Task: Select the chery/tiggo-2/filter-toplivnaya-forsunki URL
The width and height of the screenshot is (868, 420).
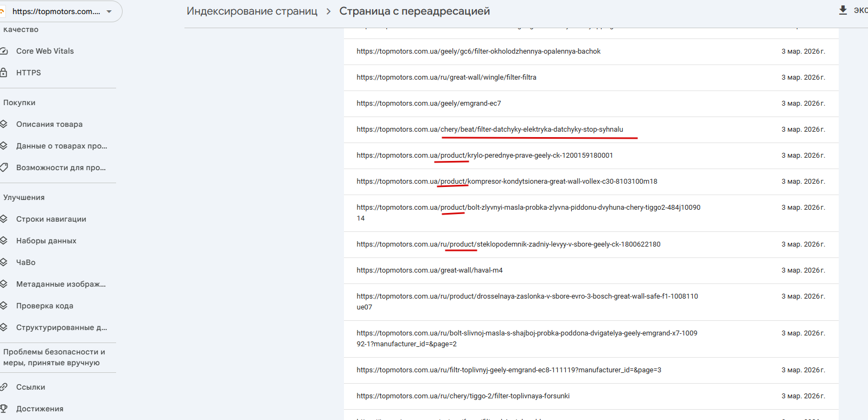Action: [463, 396]
